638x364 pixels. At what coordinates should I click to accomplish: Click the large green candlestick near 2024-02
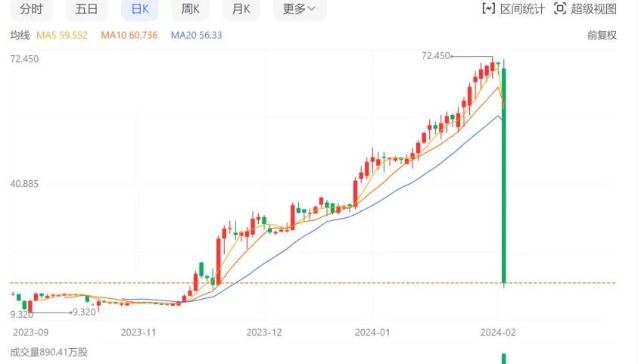tap(504, 174)
